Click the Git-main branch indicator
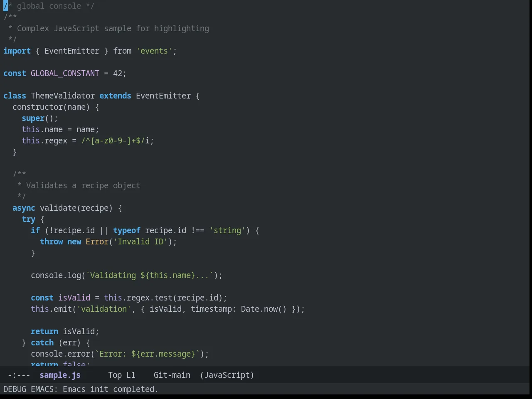Viewport: 532px width, 399px height. click(x=172, y=375)
